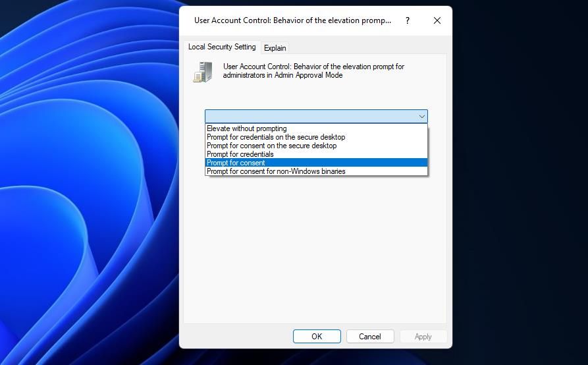Screen dimensions: 588x365
Task: Select Elevate without prompting option
Action: (x=316, y=128)
